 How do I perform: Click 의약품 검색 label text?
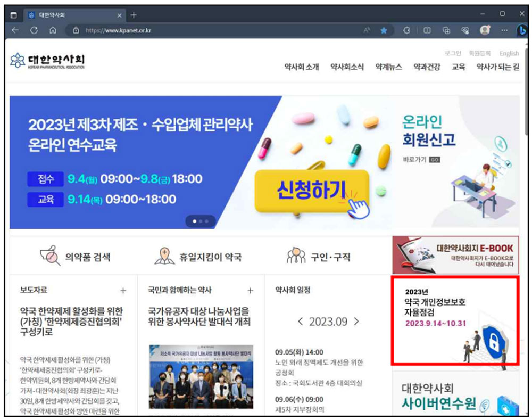(x=88, y=257)
